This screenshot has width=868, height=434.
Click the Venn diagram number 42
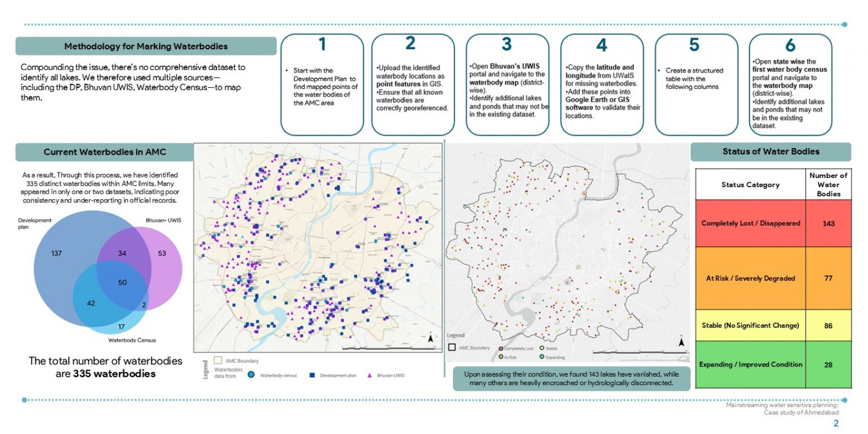pyautogui.click(x=91, y=303)
